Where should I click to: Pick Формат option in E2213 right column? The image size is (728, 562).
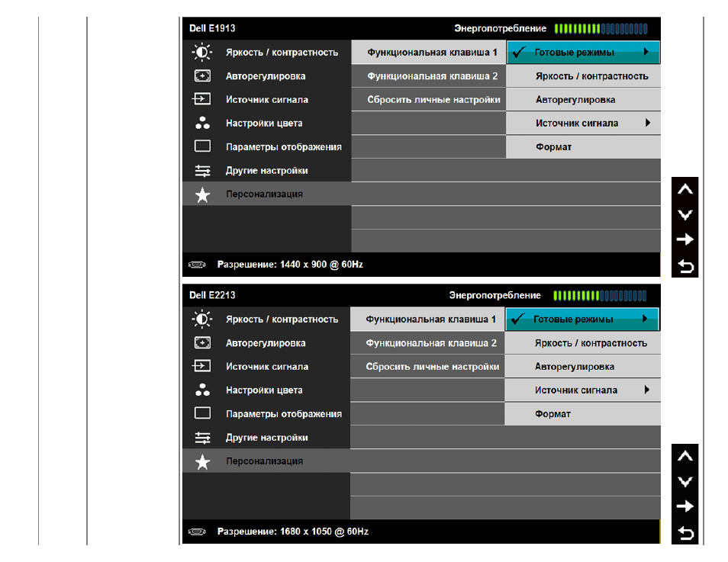583,413
